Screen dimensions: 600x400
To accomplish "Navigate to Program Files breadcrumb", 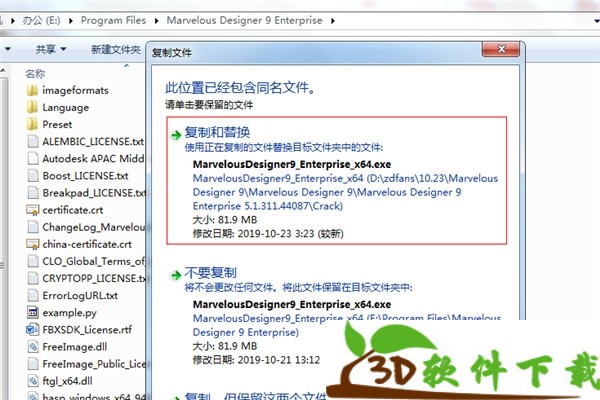I will coord(113,20).
